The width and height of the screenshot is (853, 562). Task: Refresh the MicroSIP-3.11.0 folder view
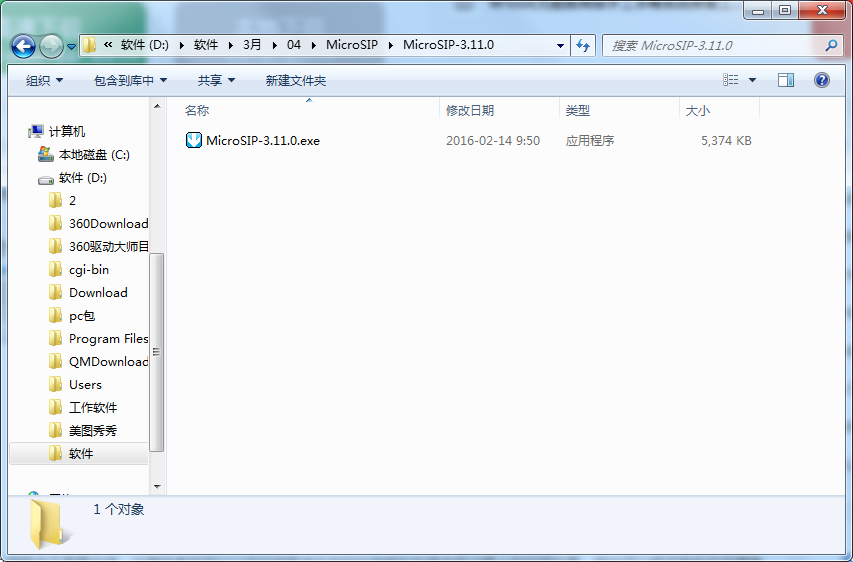[583, 46]
